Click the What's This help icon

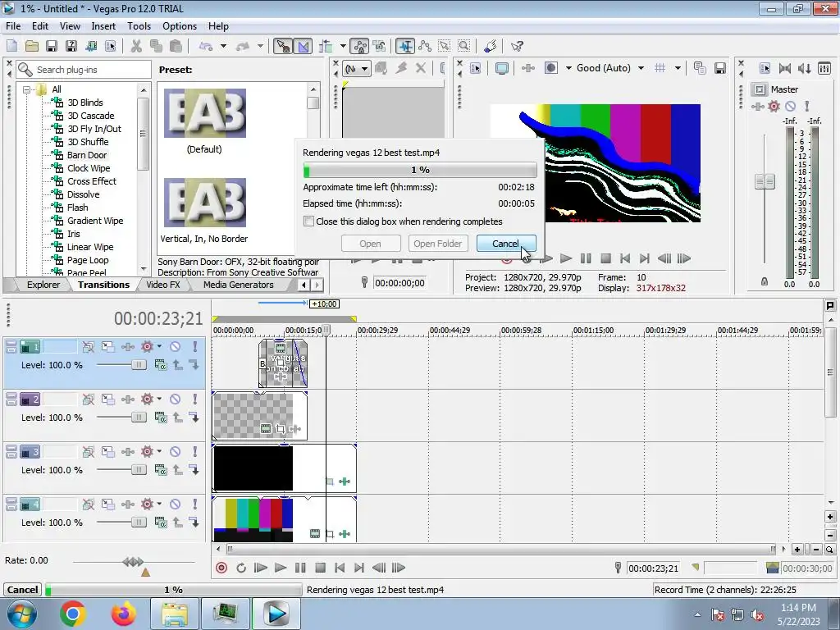pyautogui.click(x=517, y=46)
